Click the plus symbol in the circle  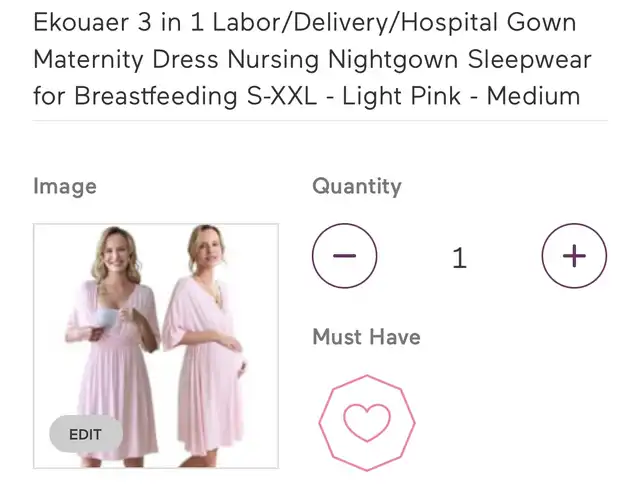pos(574,256)
